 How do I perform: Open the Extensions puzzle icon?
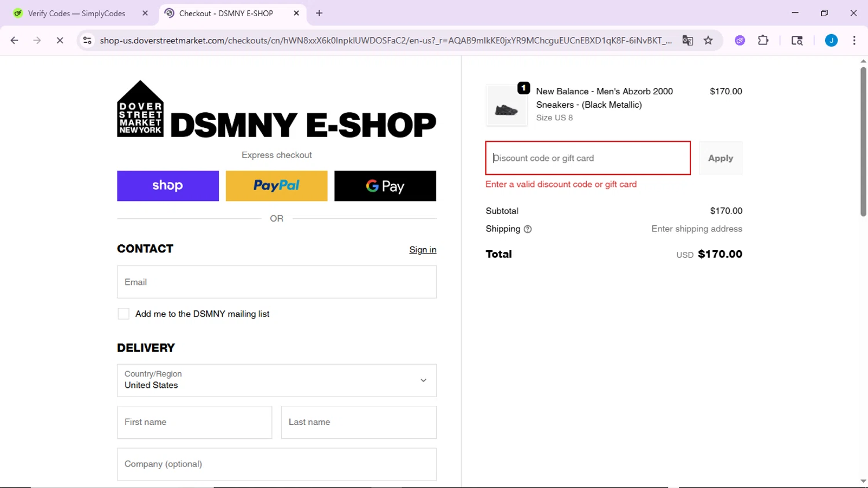click(763, 41)
